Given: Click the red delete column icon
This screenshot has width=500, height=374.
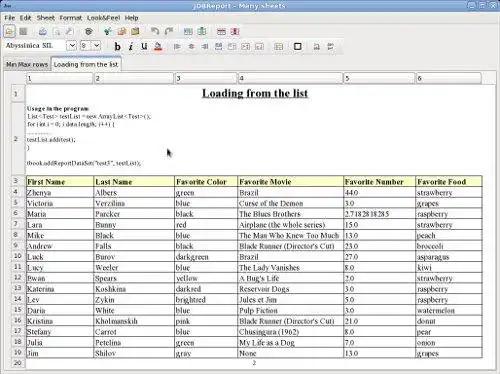Looking at the screenshot, I should (235, 32).
